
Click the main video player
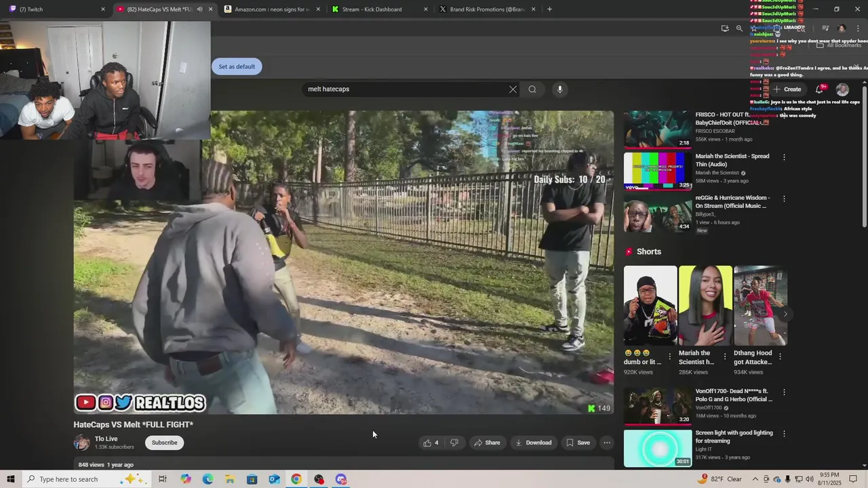(x=344, y=262)
